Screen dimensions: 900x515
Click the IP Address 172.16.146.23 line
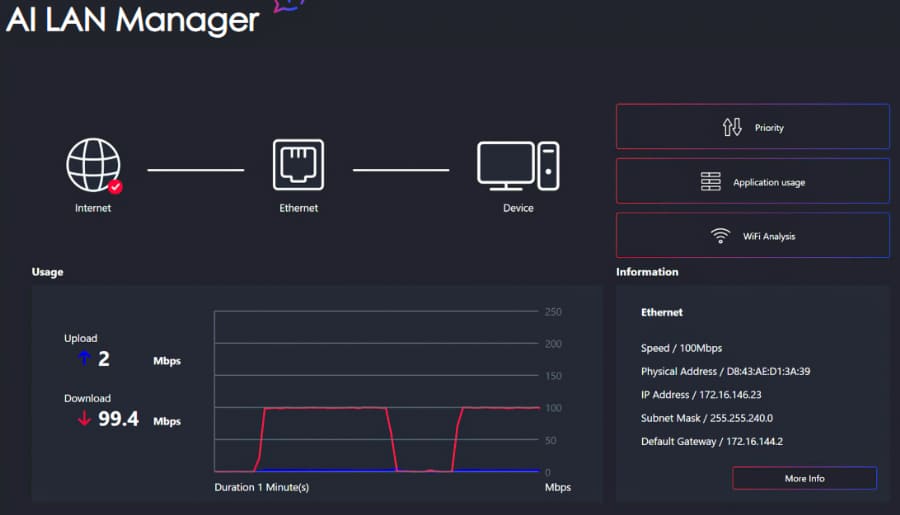[x=700, y=395]
